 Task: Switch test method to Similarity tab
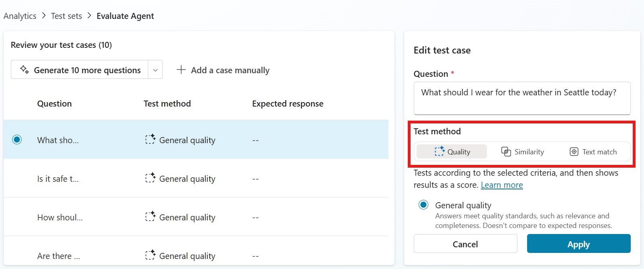point(523,152)
